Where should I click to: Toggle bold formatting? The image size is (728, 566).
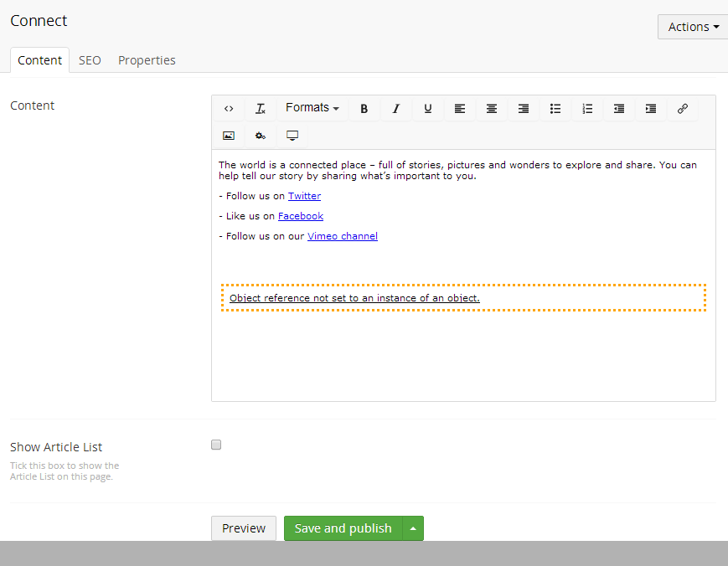pyautogui.click(x=364, y=109)
